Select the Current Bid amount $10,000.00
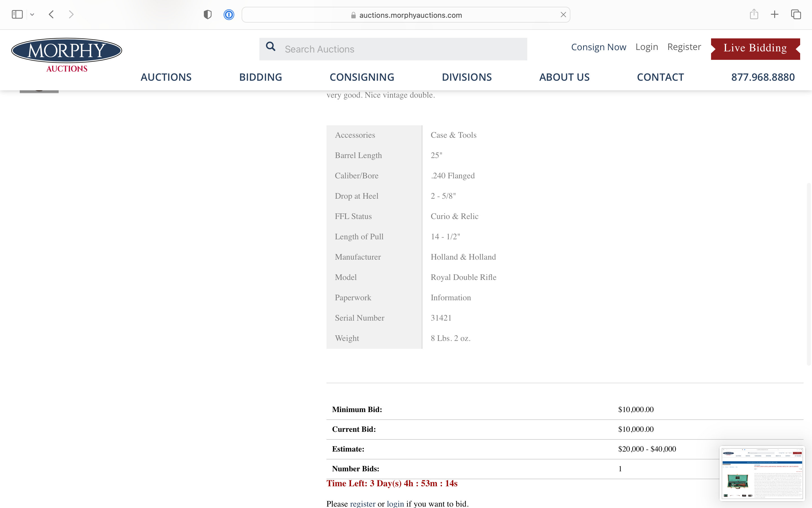The image size is (812, 508). pyautogui.click(x=636, y=429)
